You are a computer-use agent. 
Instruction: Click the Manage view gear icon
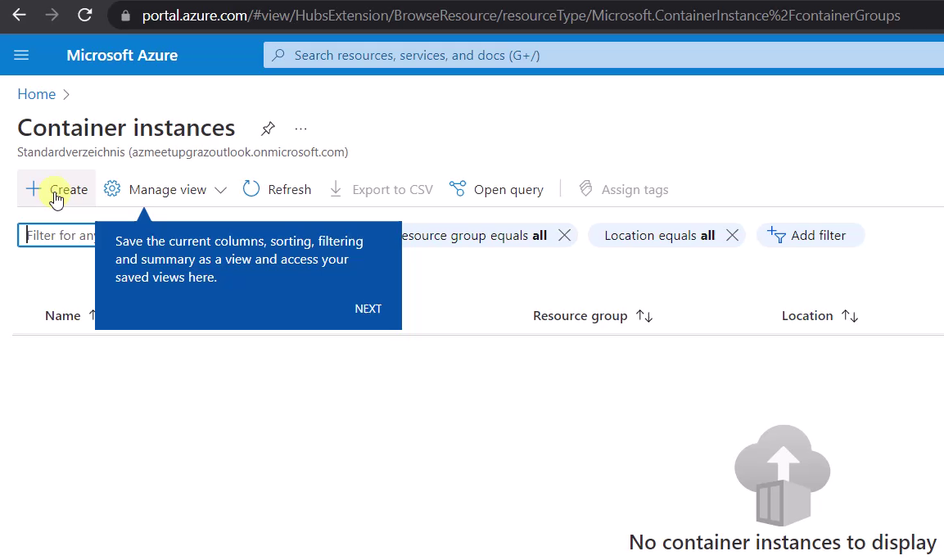tap(112, 189)
